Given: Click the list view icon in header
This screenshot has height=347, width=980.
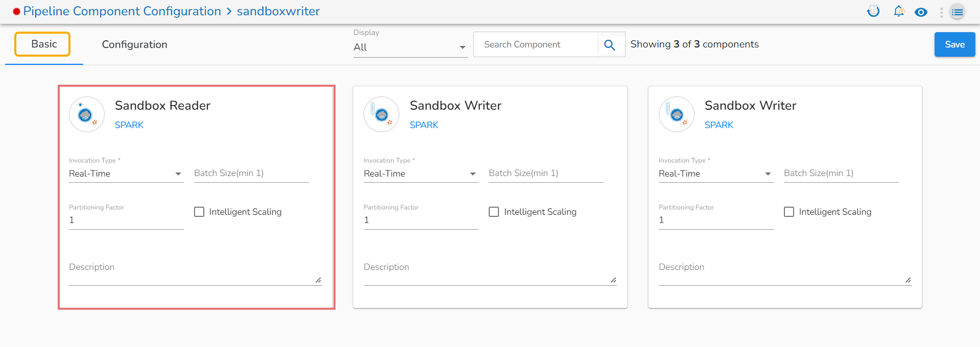Looking at the screenshot, I should (x=958, y=12).
